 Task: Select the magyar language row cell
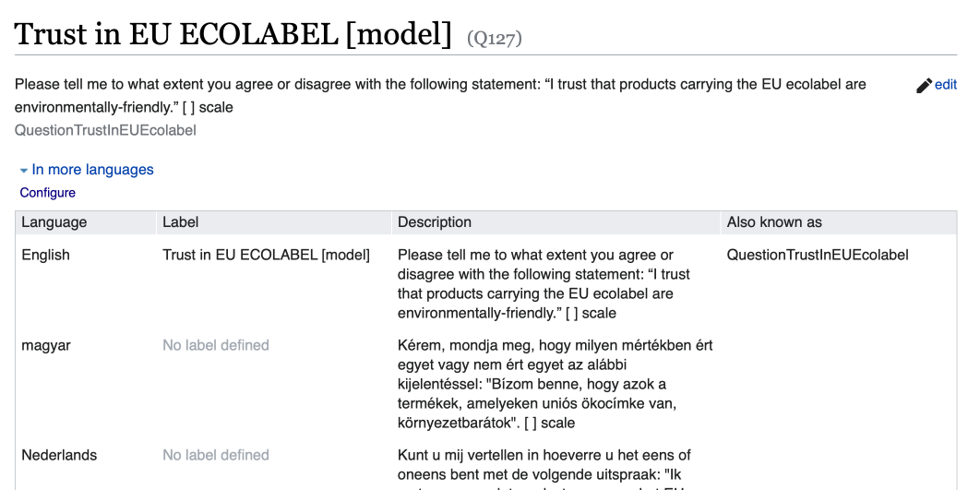[x=46, y=345]
